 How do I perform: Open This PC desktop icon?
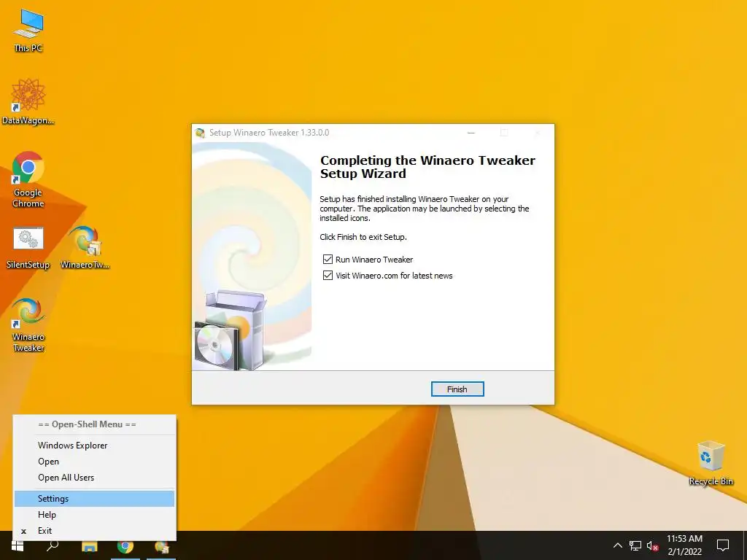[28, 31]
